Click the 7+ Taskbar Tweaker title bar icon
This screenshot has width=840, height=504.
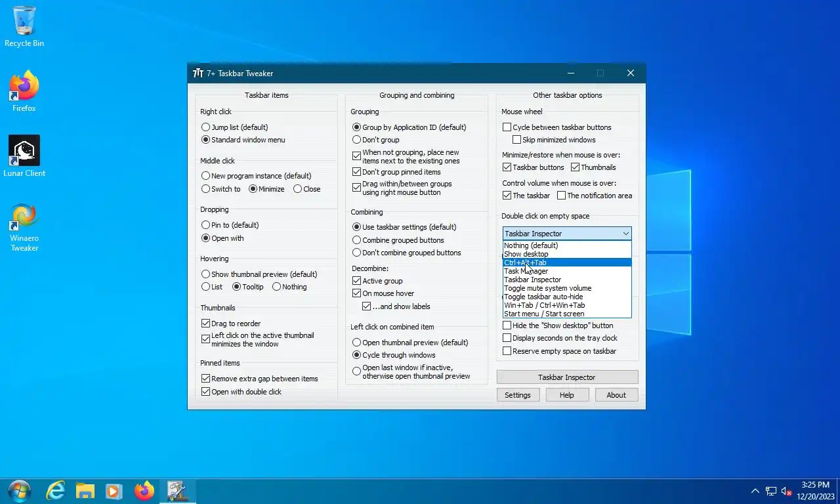[198, 73]
